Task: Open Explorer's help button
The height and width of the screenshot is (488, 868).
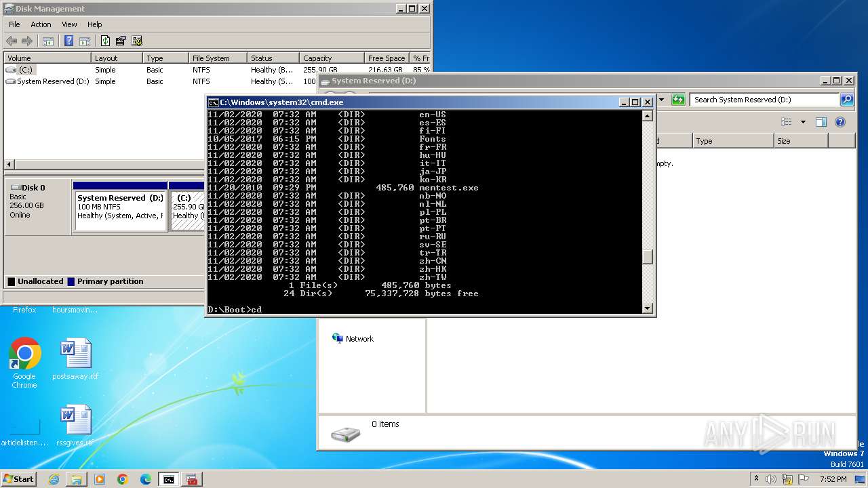Action: (x=840, y=122)
